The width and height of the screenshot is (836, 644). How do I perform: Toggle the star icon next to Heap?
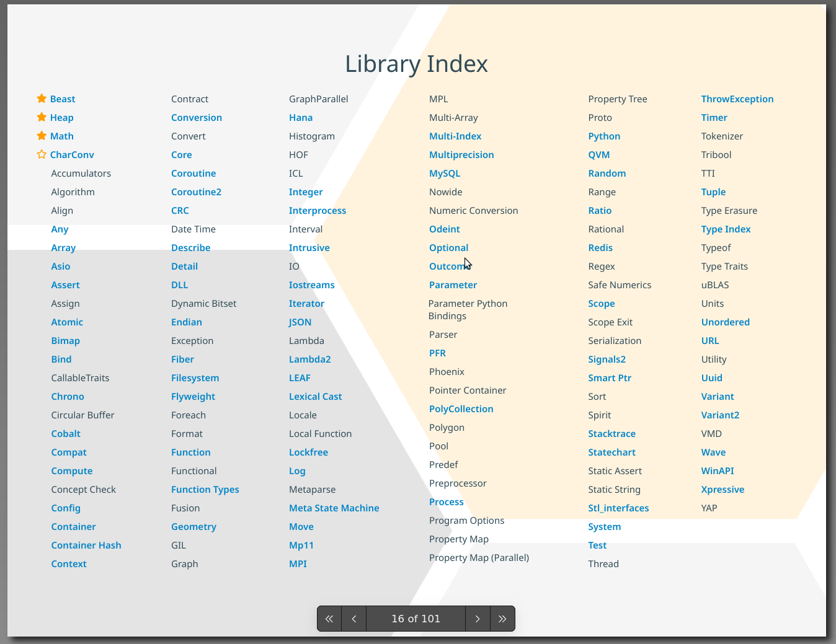click(x=40, y=117)
